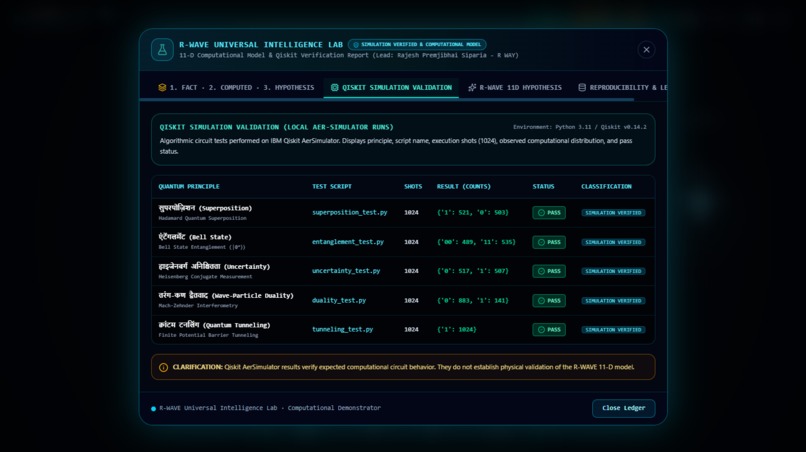Click Simulation Verified tag in the Duality row

click(613, 301)
